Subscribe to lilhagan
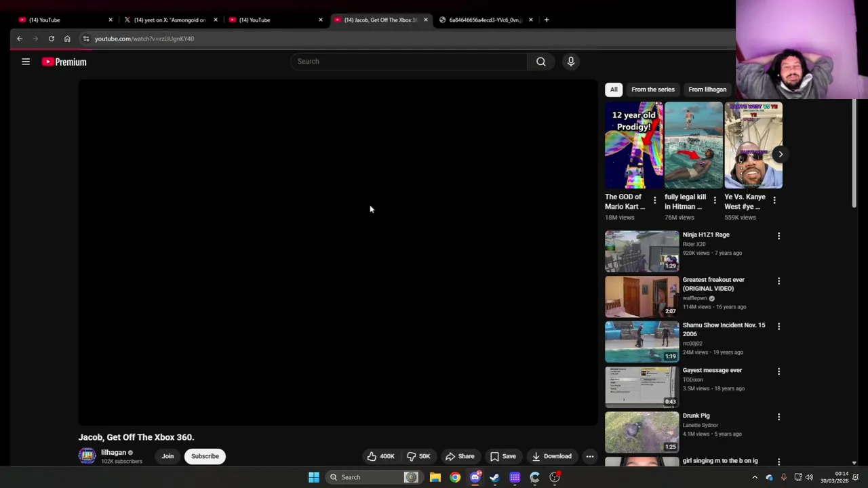The width and height of the screenshot is (868, 488). 205,456
